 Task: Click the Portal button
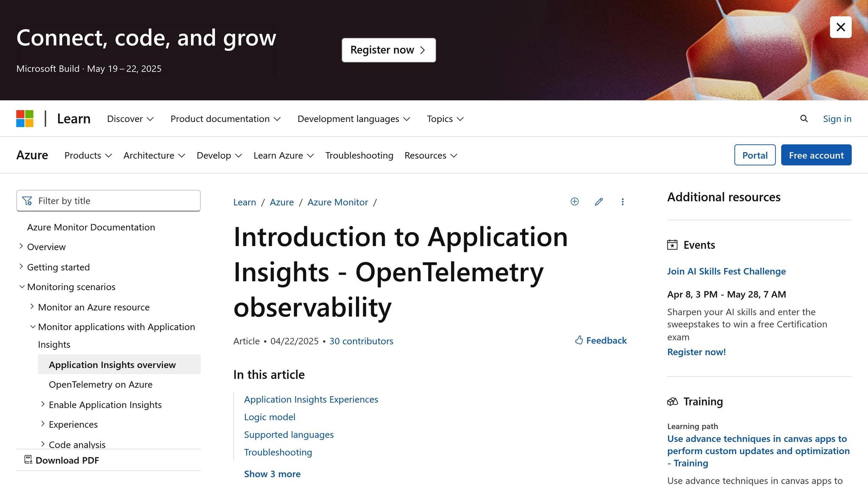pos(755,155)
